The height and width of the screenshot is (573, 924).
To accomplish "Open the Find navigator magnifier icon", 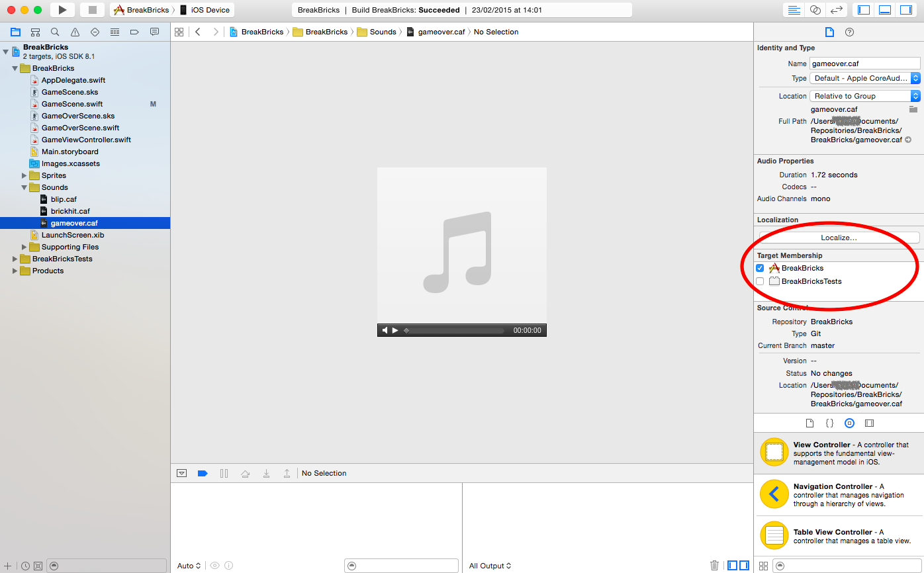I will tap(55, 32).
